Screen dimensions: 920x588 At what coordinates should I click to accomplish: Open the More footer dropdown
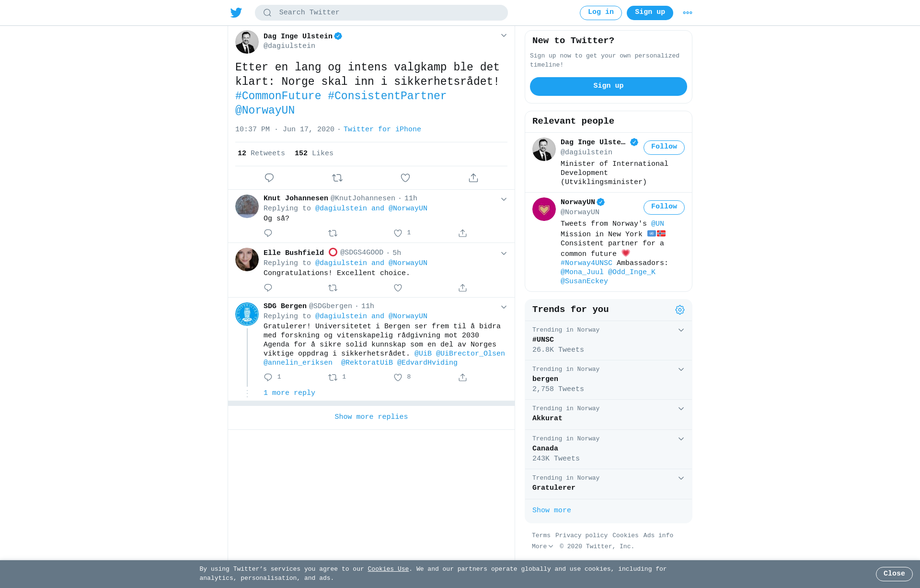542,546
